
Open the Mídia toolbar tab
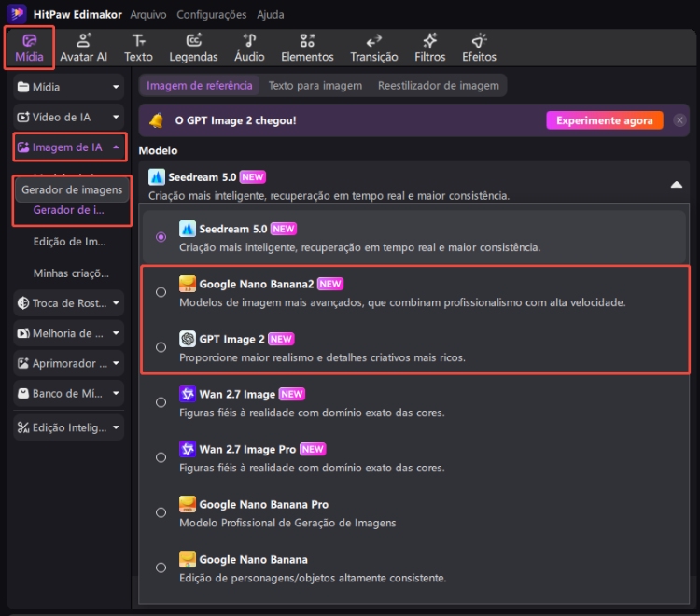point(29,48)
